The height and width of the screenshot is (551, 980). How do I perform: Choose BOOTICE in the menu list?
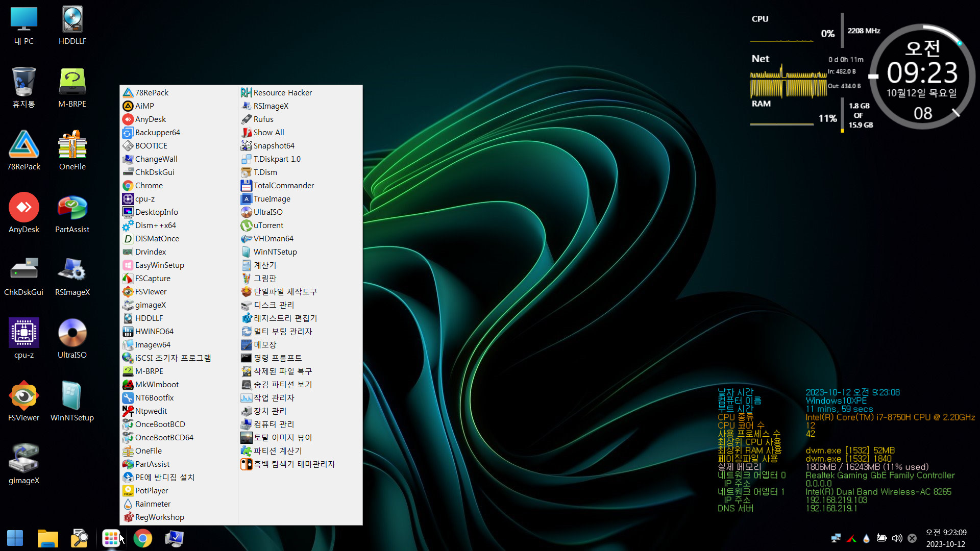pos(179,145)
